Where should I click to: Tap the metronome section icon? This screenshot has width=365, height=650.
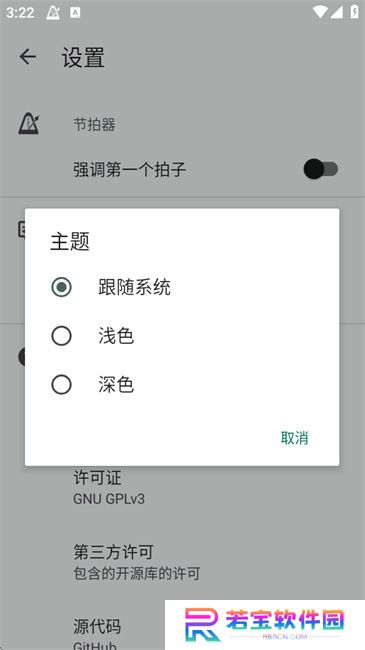point(29,124)
